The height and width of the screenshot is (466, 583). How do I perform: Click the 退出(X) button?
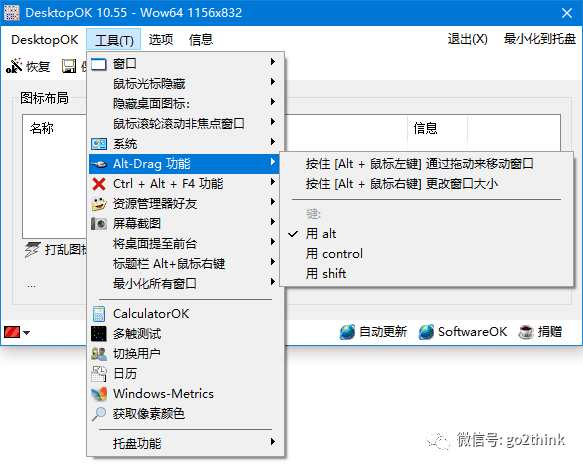point(467,39)
